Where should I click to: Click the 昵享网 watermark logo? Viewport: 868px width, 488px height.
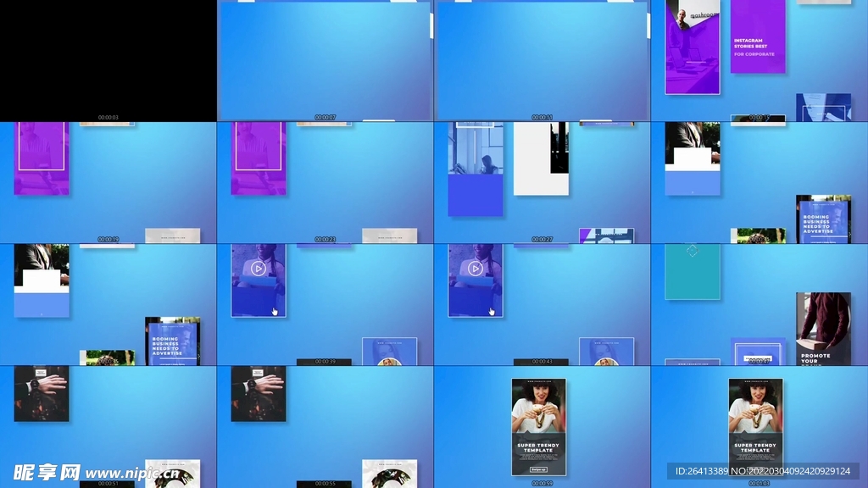(x=46, y=472)
